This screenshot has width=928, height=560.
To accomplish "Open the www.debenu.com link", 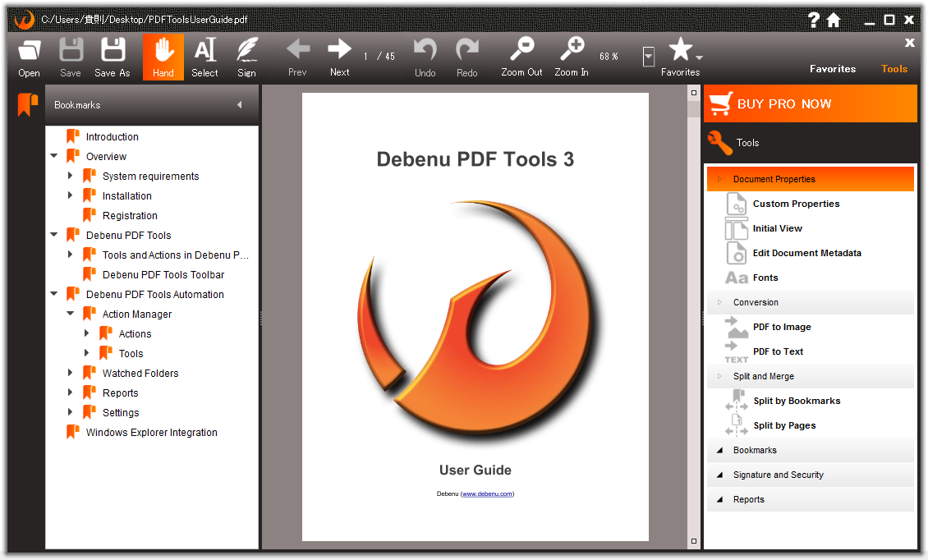I will tap(487, 494).
